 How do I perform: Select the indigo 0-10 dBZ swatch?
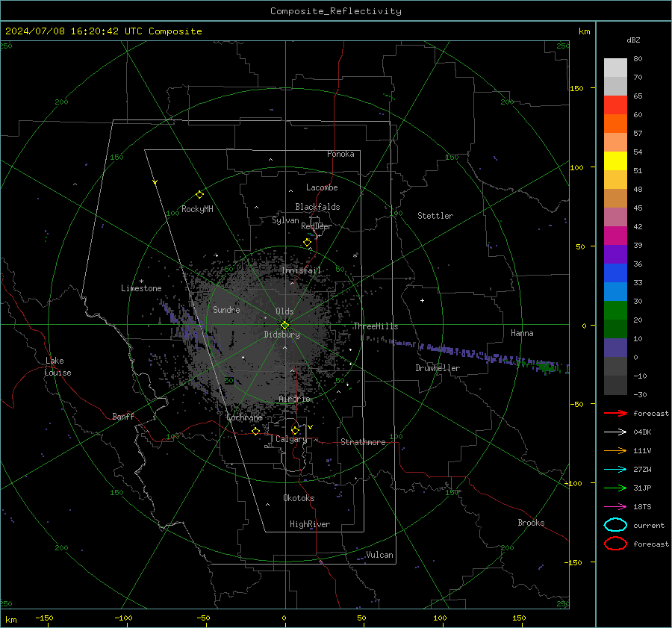pyautogui.click(x=615, y=348)
